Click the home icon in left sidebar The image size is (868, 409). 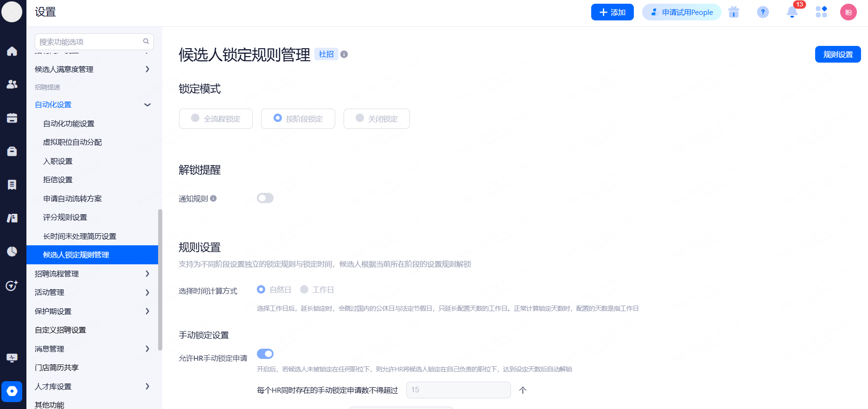click(12, 51)
